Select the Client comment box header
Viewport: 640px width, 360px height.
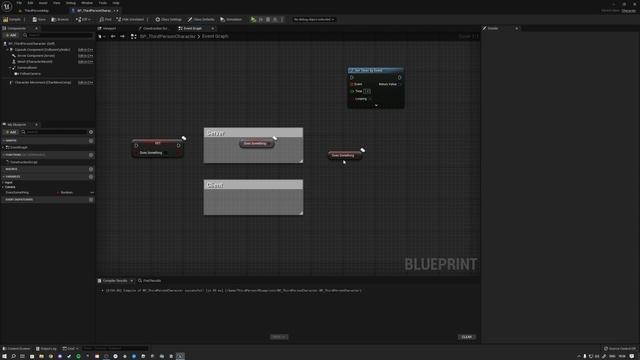pyautogui.click(x=253, y=184)
